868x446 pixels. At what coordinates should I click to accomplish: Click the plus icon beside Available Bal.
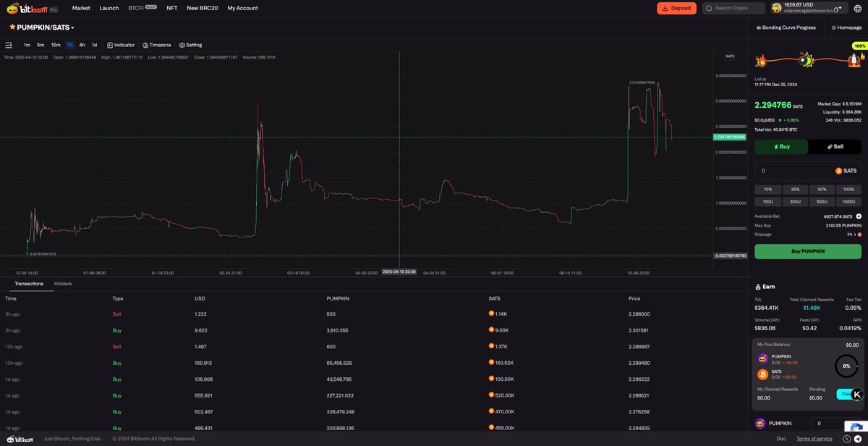(x=859, y=216)
